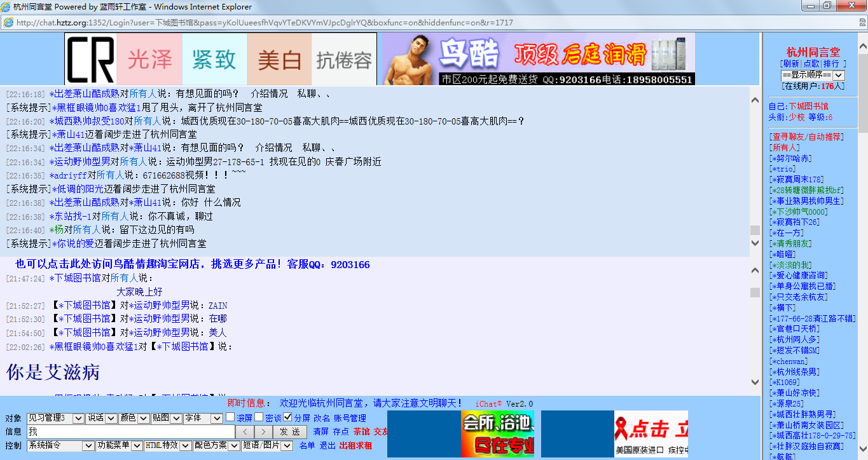Click the Internet Explorer icon in title bar
The width and height of the screenshot is (868, 460).
point(6,7)
